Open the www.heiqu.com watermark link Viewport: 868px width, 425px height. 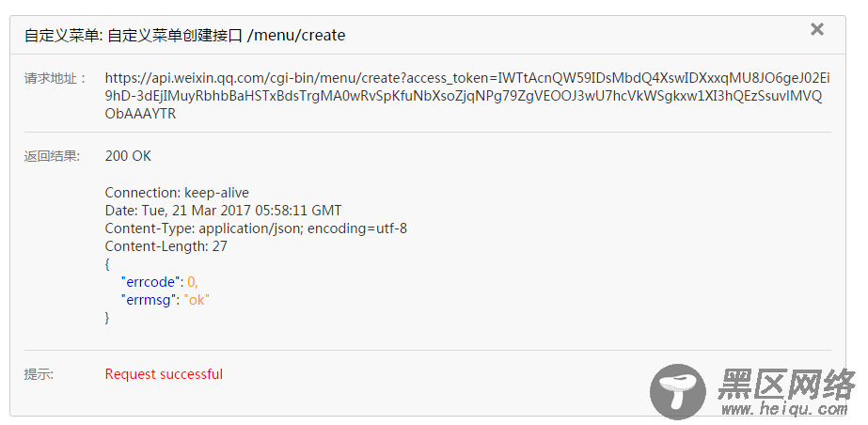[x=784, y=410]
